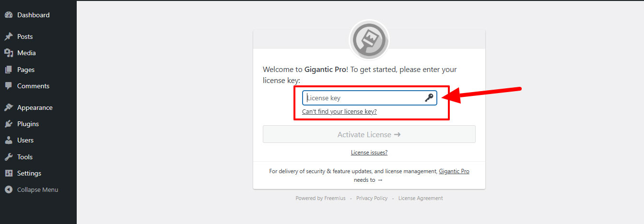Image resolution: width=644 pixels, height=224 pixels.
Task: Click the "License issues?" link
Action: tap(369, 153)
